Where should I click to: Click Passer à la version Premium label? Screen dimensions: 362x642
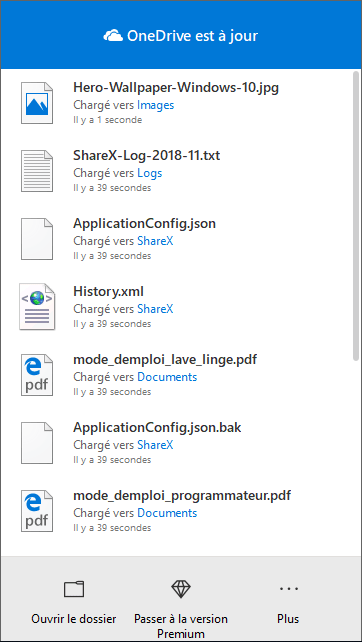(181, 626)
